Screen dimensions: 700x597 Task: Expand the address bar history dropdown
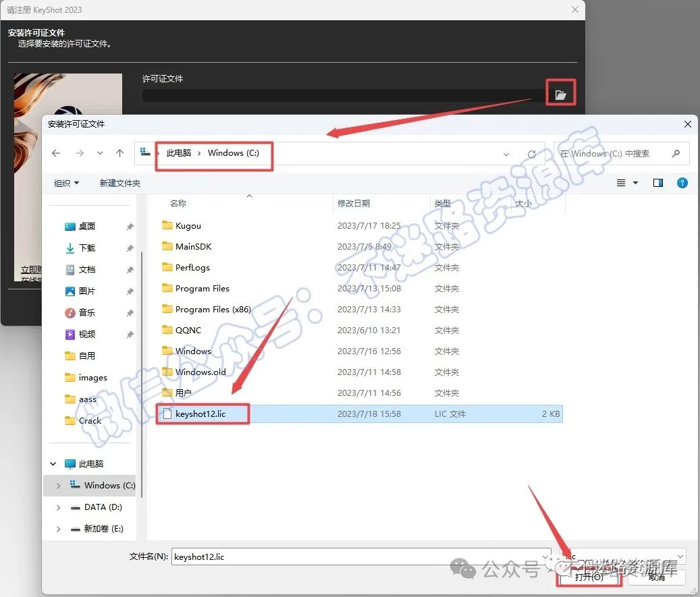[x=506, y=154]
